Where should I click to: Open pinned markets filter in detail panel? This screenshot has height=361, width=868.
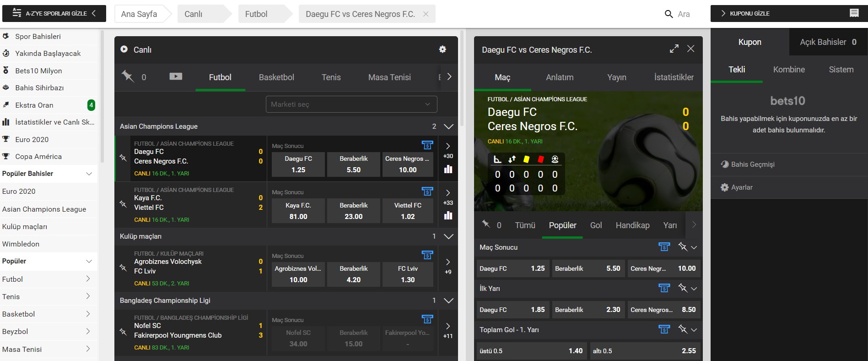(x=486, y=224)
